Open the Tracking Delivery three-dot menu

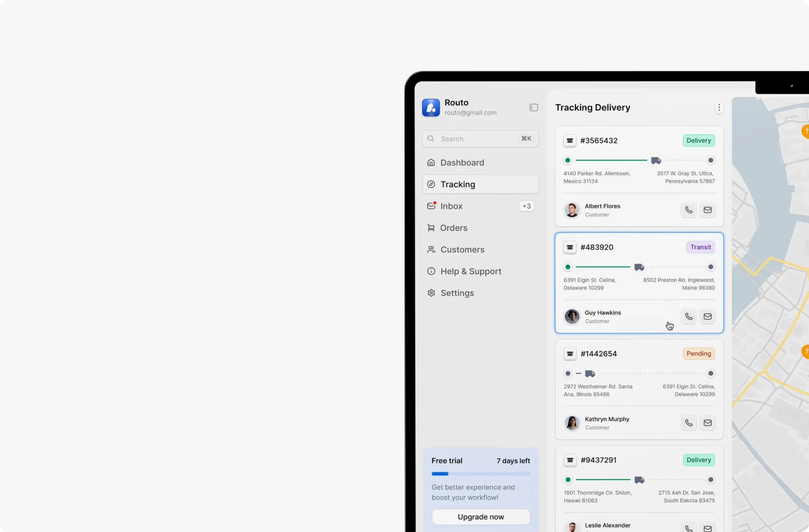(719, 107)
